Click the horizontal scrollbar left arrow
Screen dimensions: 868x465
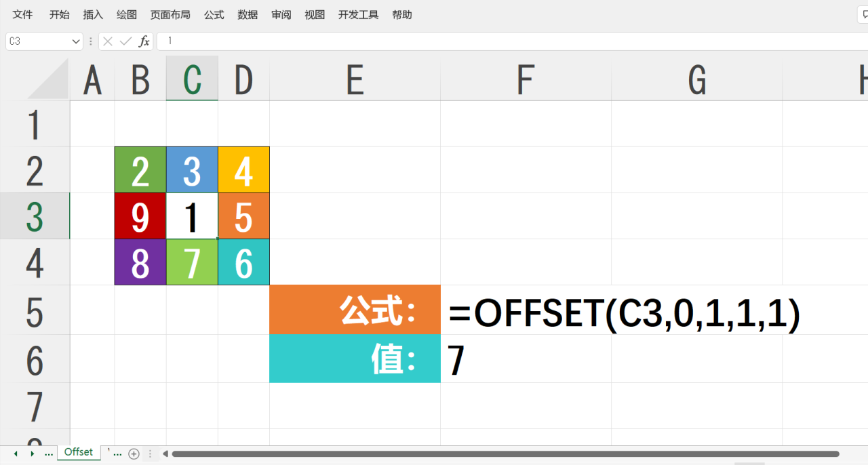(x=165, y=453)
